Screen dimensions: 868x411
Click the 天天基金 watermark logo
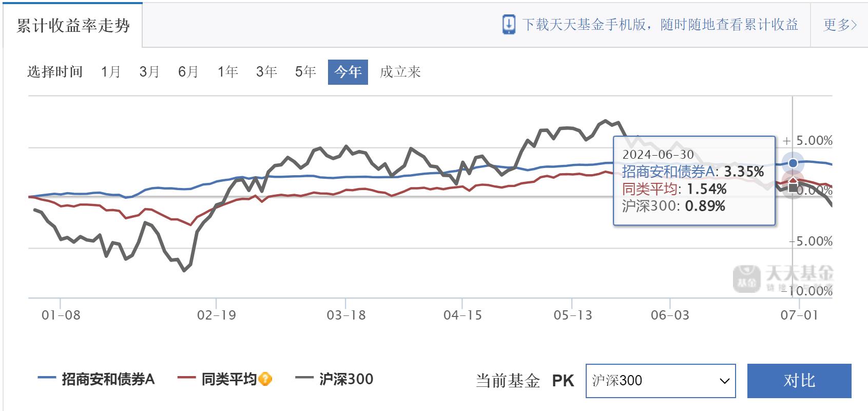(782, 278)
